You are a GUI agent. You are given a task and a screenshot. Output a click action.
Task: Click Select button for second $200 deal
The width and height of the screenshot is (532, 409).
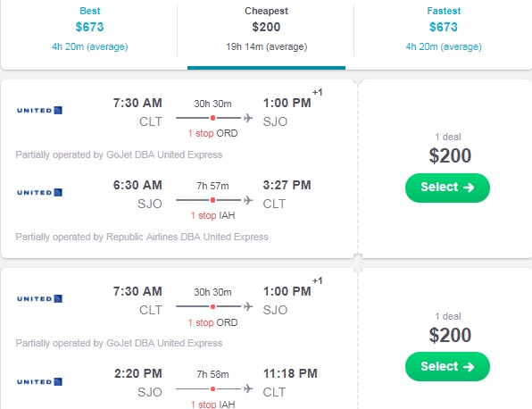(x=447, y=366)
